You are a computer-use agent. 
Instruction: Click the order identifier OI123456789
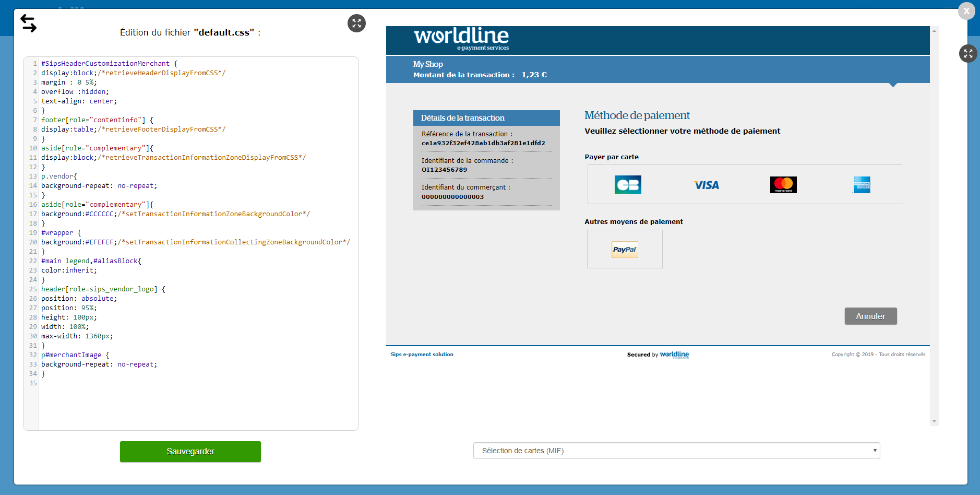pos(444,170)
